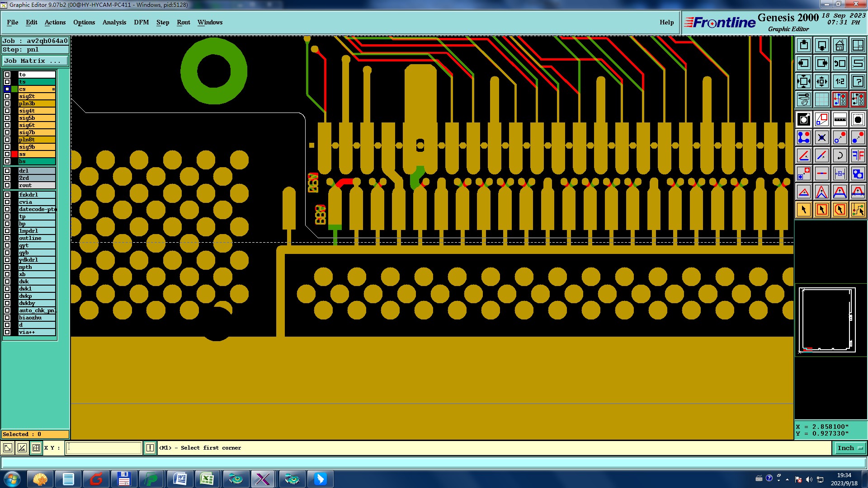Select the measurement ruler tool

(x=840, y=119)
